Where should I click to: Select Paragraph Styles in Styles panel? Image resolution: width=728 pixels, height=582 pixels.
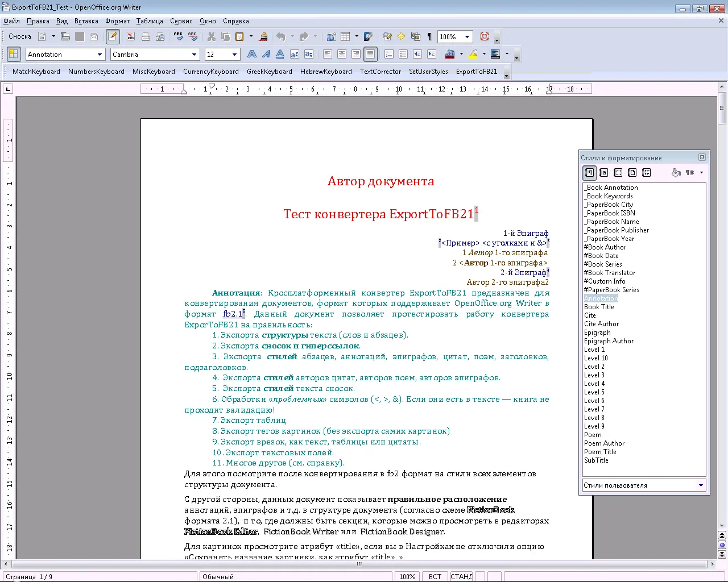[x=590, y=173]
